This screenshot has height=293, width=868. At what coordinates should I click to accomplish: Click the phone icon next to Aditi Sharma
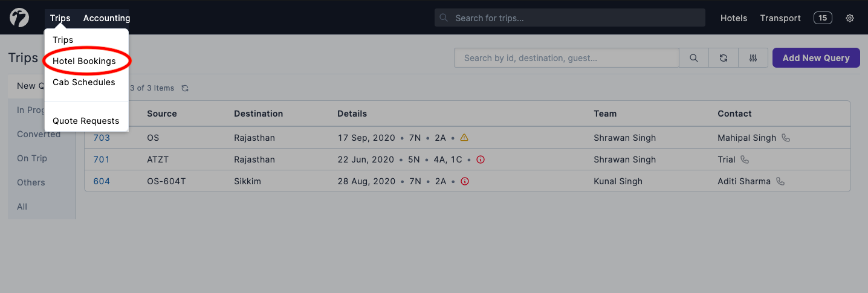[780, 181]
